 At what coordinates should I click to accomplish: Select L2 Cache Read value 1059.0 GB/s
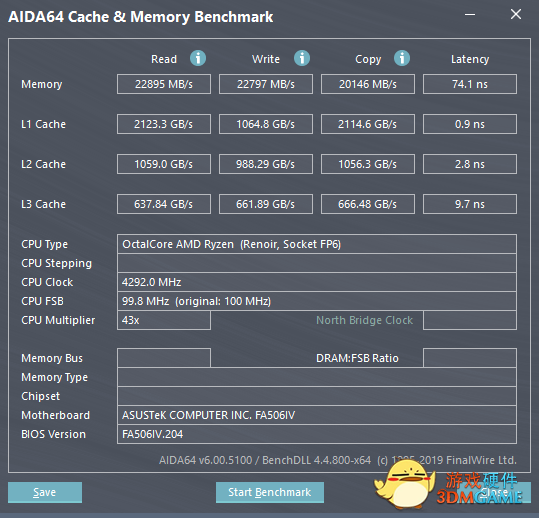click(x=164, y=164)
